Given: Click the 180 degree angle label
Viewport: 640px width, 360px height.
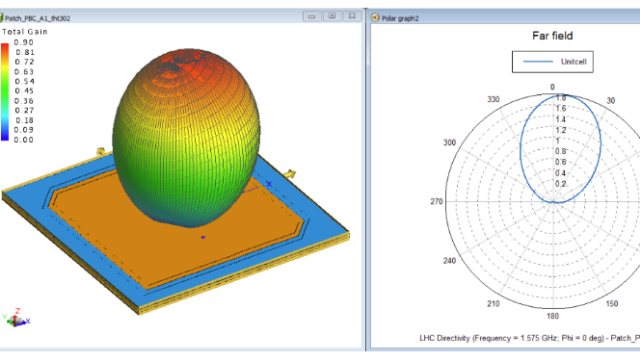Looking at the screenshot, I should 553,316.
